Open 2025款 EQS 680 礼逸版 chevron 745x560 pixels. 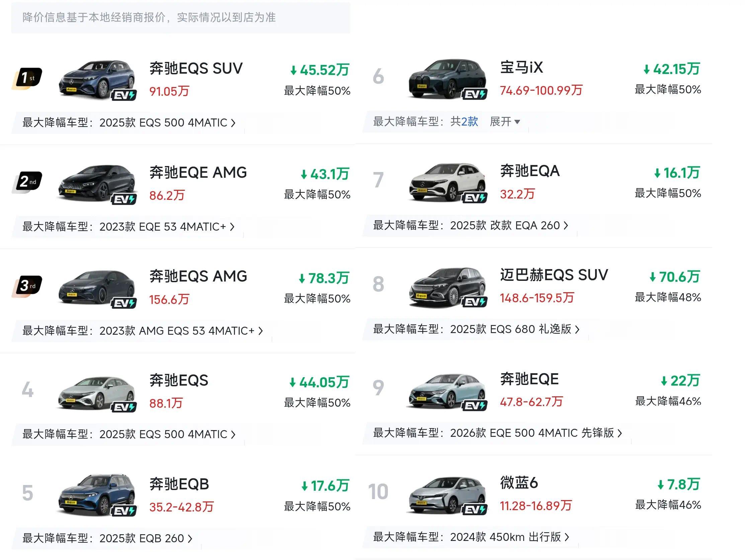[x=577, y=329]
